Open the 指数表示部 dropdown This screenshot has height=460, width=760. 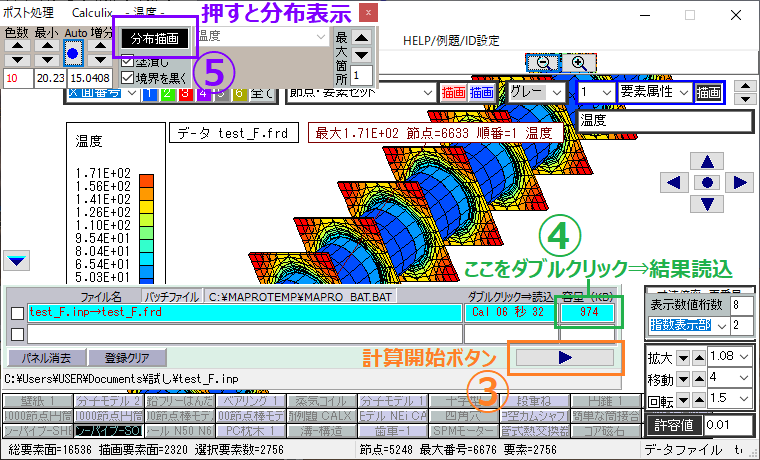689,325
